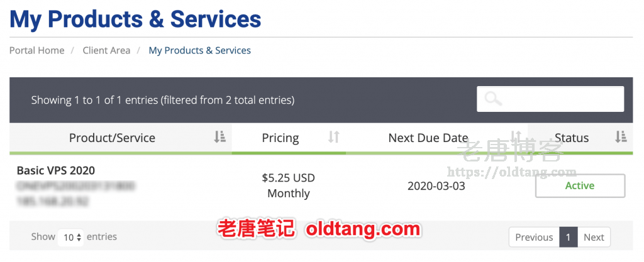Go to the Previous page
Screen dimensions: 644x262
534,237
